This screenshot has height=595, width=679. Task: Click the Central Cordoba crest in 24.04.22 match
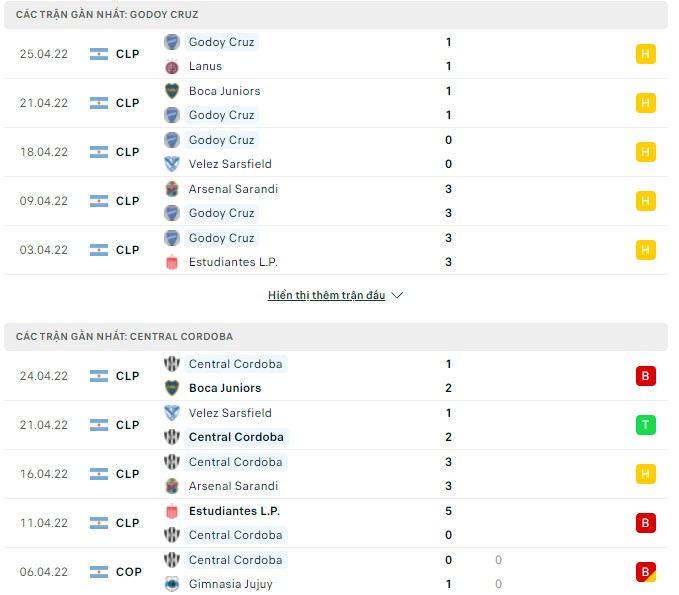[172, 364]
